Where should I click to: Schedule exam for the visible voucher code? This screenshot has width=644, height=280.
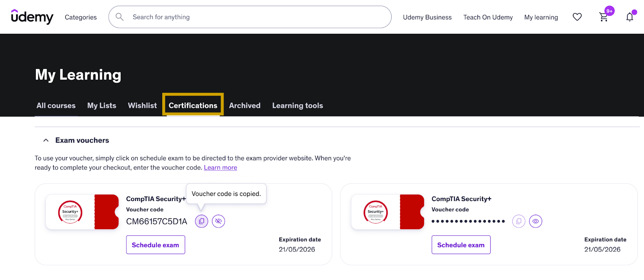155,245
